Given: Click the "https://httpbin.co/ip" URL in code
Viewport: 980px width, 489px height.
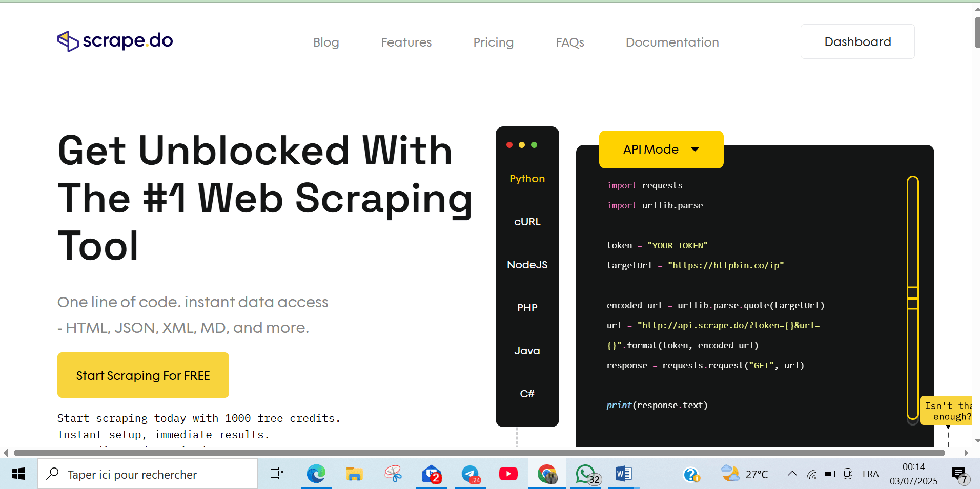Looking at the screenshot, I should (726, 265).
